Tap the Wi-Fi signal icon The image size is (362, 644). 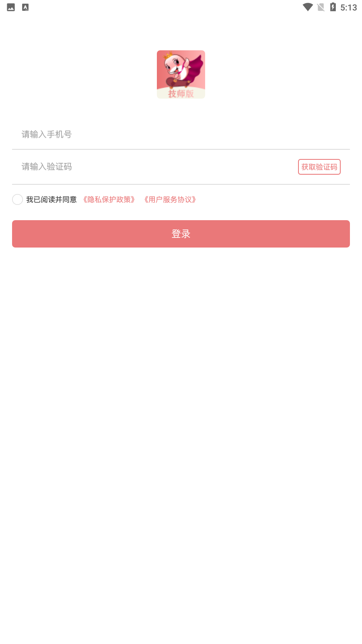pos(308,7)
